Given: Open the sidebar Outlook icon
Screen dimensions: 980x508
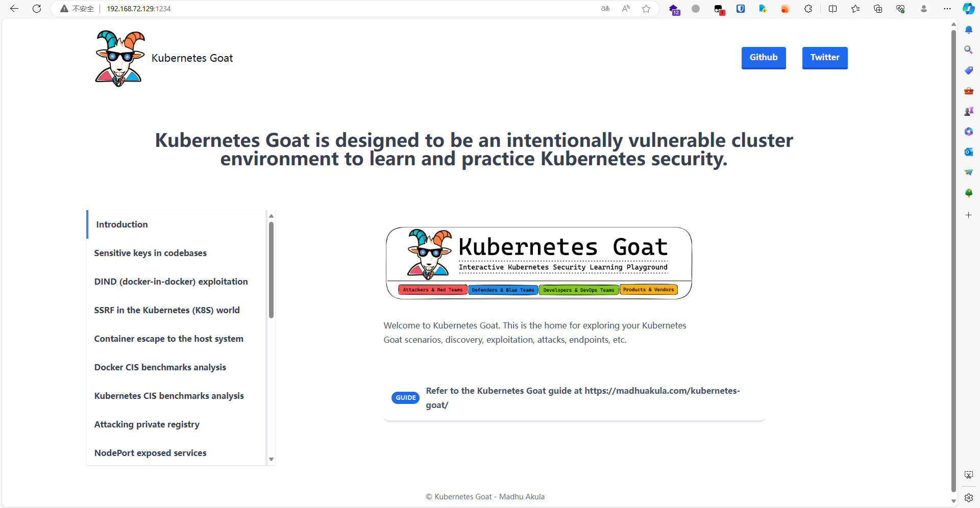Looking at the screenshot, I should [969, 152].
